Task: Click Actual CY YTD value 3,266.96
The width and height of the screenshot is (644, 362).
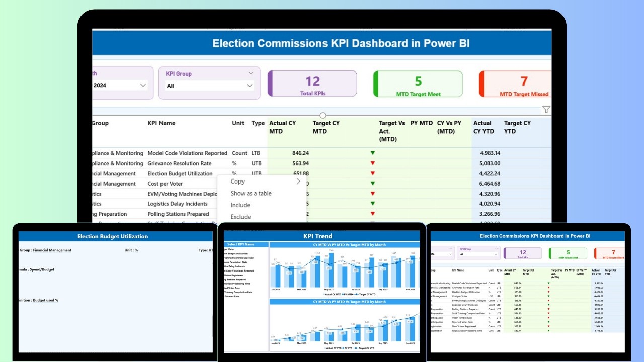Action: 490,214
